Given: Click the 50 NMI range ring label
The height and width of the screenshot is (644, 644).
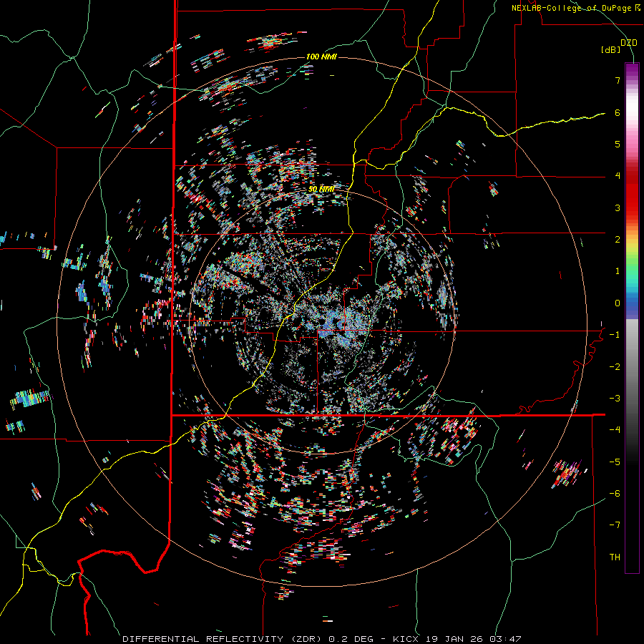Looking at the screenshot, I should click(x=321, y=189).
